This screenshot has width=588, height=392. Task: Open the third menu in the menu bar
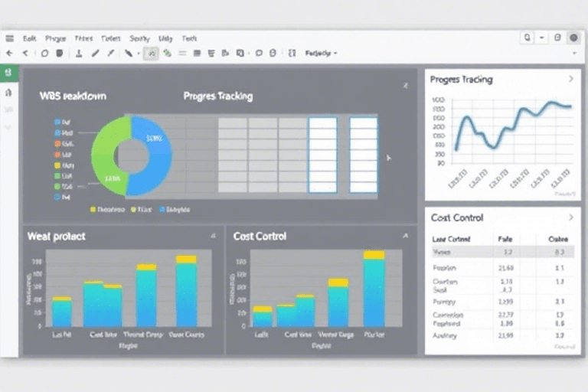pyautogui.click(x=84, y=38)
